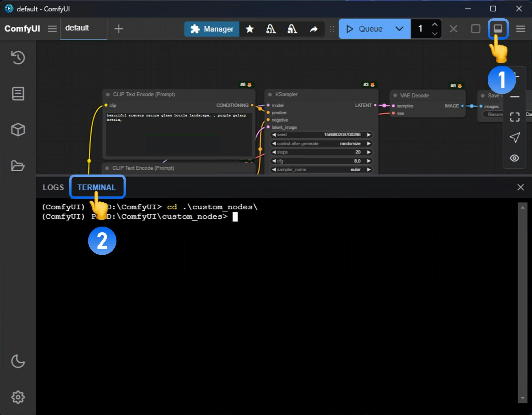Open the ComfyUI Manager
The height and width of the screenshot is (415, 532).
pos(211,29)
